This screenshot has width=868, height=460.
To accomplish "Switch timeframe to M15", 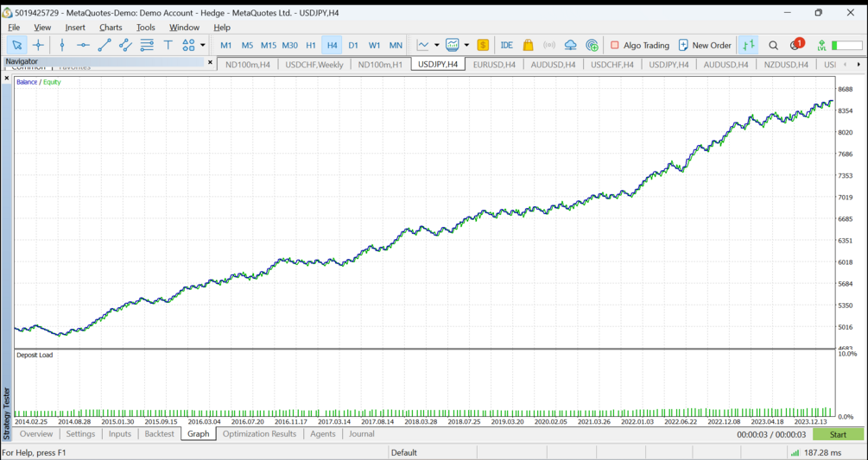I will 269,46.
